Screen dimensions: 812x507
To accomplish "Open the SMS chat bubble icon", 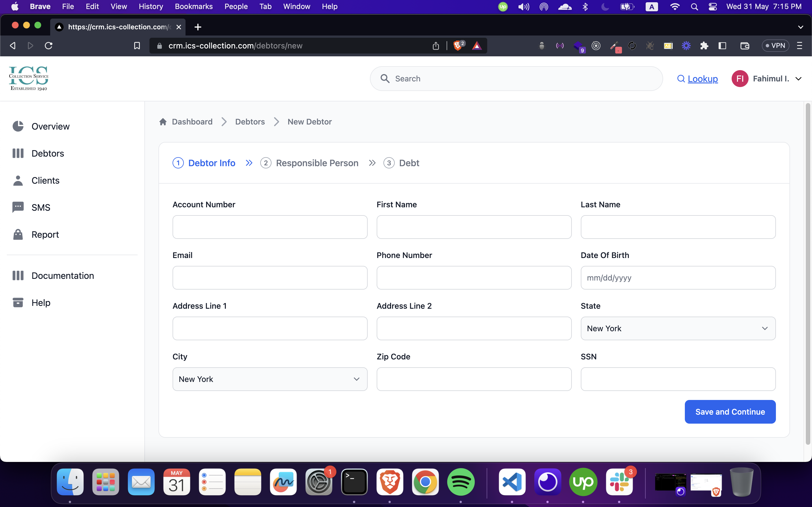I will pyautogui.click(x=18, y=207).
